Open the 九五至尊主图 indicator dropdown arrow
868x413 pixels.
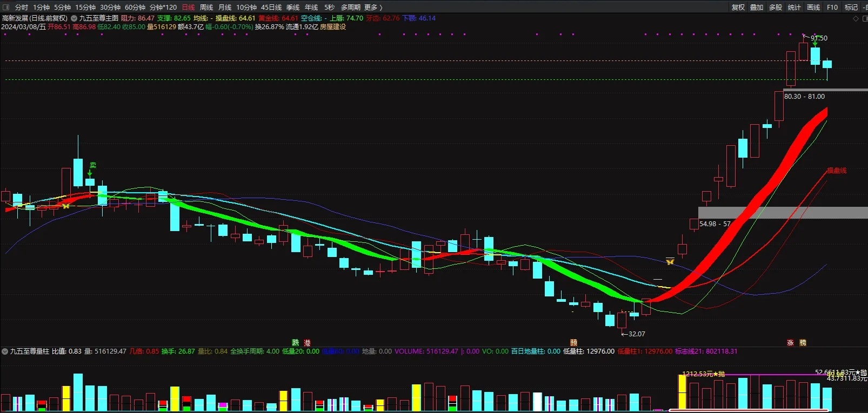(x=74, y=18)
